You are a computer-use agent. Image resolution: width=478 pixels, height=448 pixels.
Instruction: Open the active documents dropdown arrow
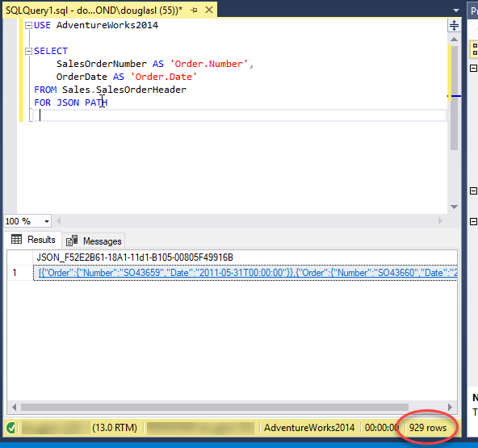456,10
